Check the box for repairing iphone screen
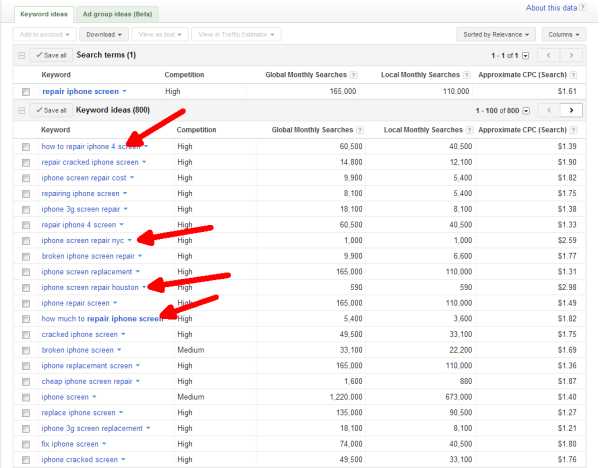 [x=26, y=194]
